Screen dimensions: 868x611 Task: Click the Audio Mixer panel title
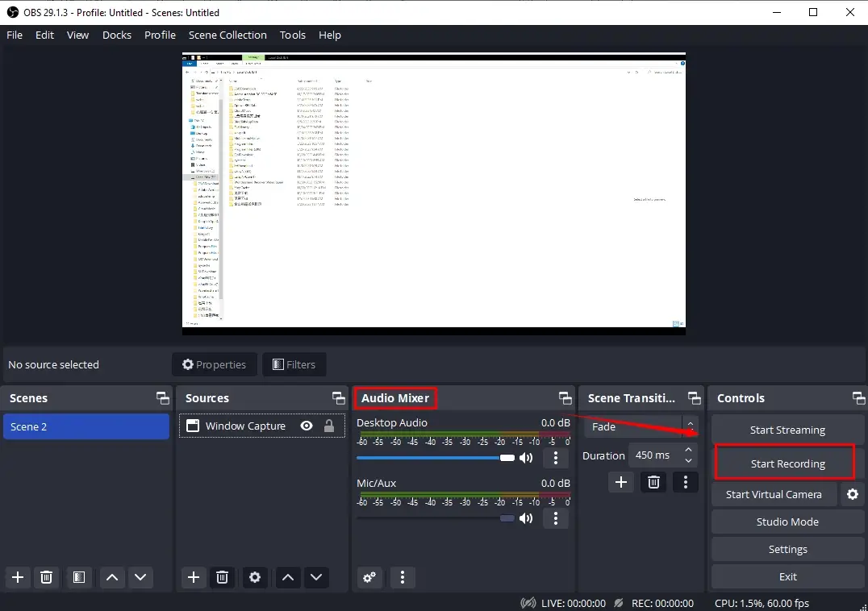click(x=394, y=397)
